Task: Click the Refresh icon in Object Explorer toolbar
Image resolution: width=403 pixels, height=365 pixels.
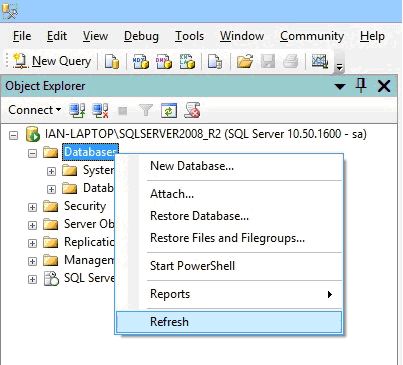Action: tap(169, 110)
